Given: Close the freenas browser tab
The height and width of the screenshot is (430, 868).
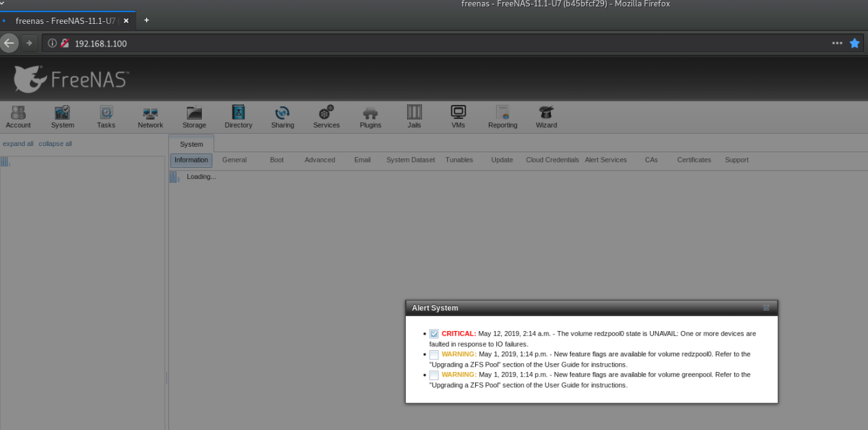Looking at the screenshot, I should coord(126,20).
